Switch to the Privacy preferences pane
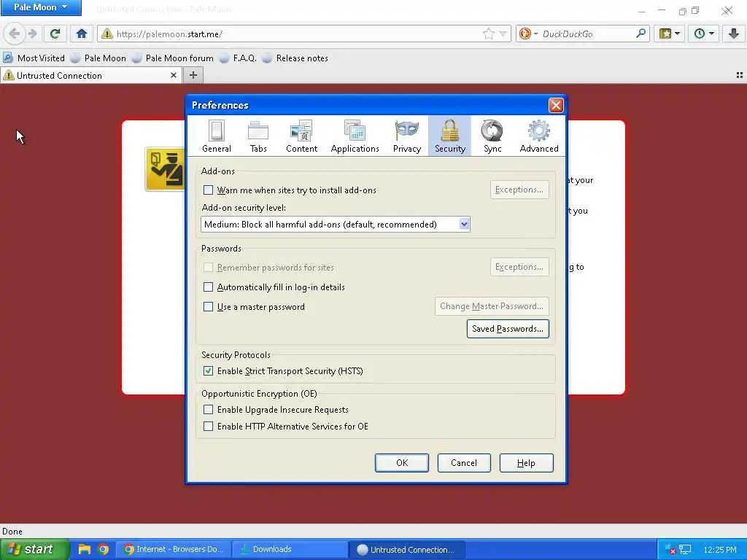This screenshot has height=560, width=747. pos(407,136)
